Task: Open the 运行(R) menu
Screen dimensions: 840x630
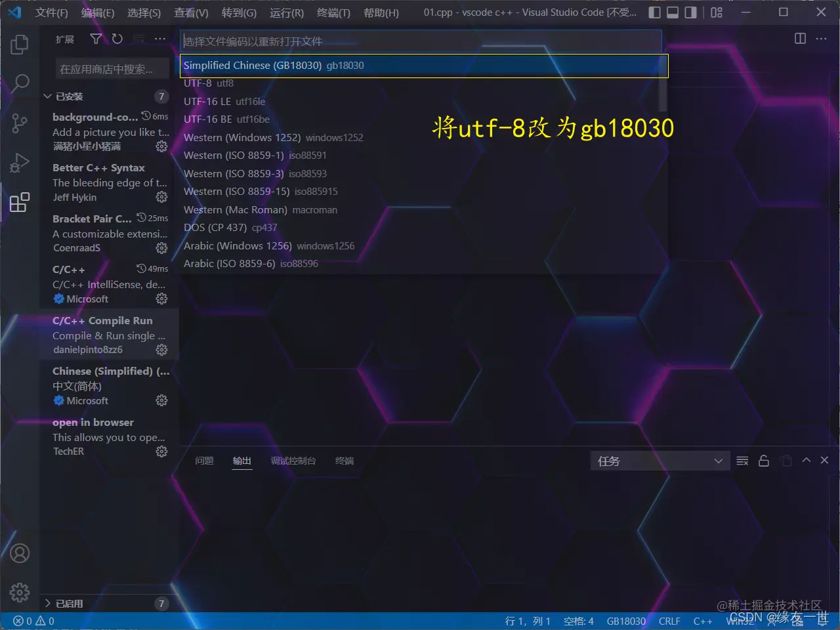Action: (x=287, y=12)
